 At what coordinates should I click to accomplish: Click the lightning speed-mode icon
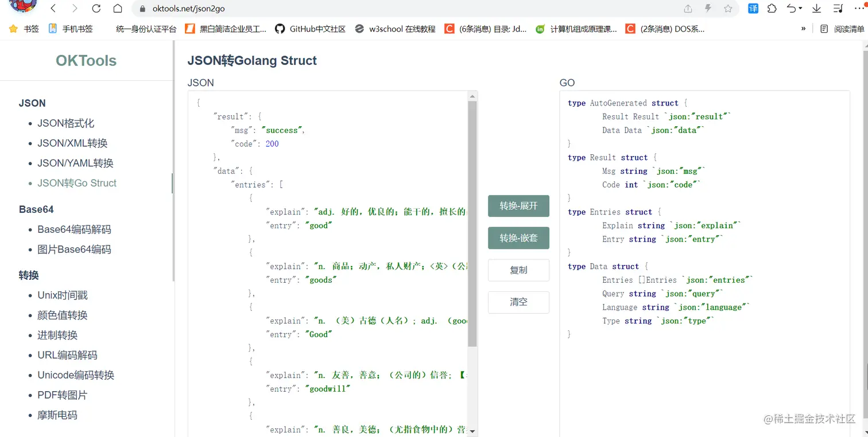tap(708, 9)
